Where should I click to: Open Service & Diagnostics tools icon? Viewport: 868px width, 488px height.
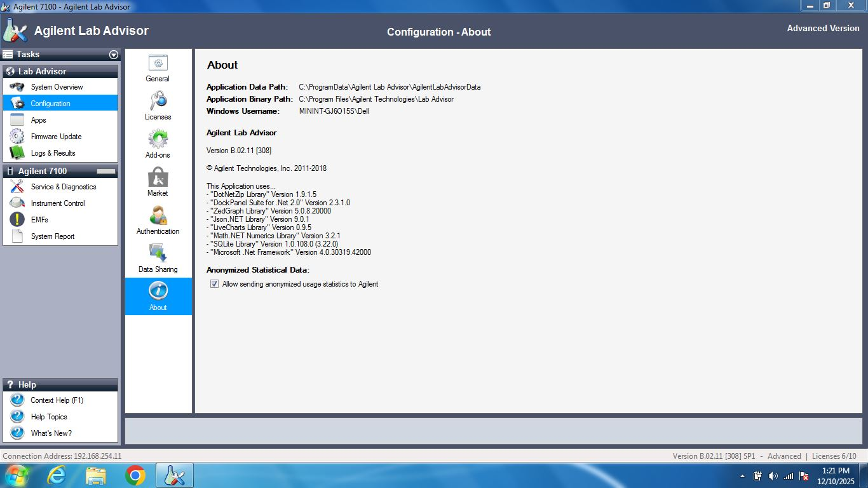pos(17,187)
